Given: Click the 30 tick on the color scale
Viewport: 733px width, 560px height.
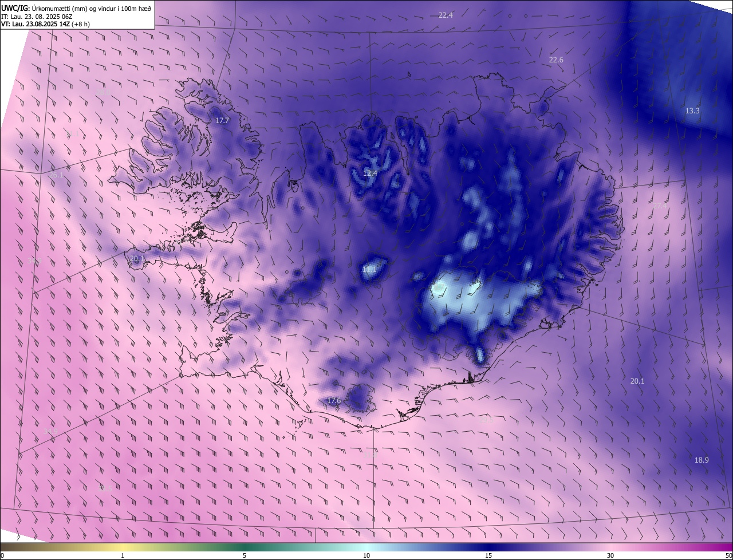Looking at the screenshot, I should click(x=610, y=555).
